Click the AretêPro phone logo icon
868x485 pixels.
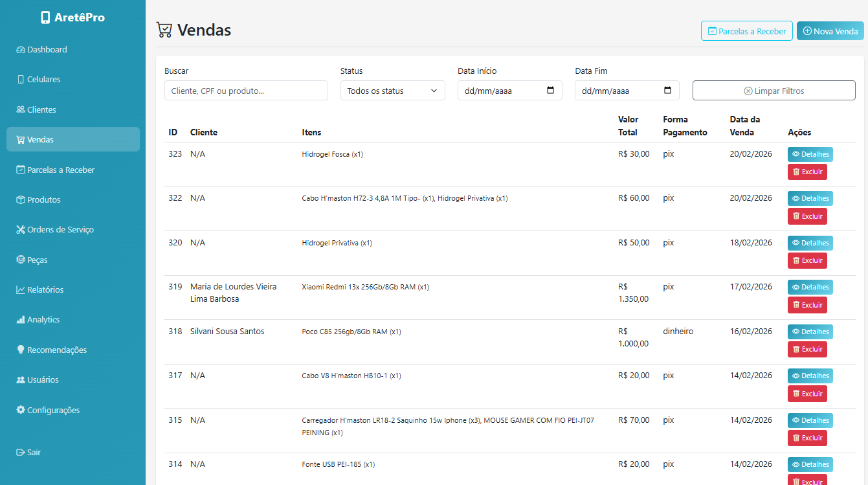(45, 17)
